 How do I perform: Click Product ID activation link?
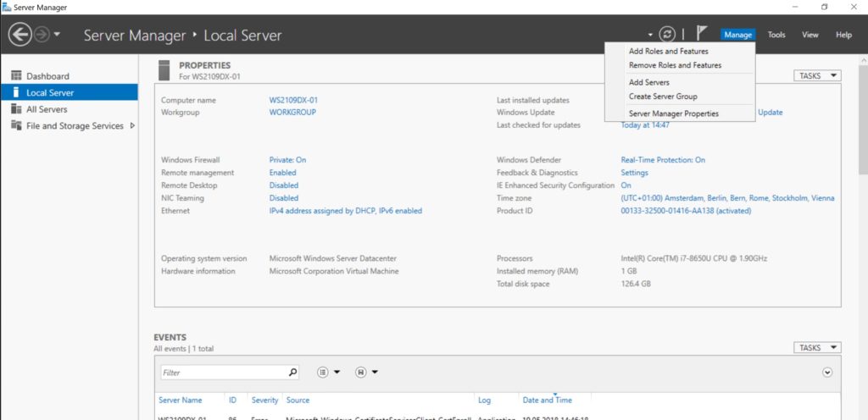pos(686,211)
